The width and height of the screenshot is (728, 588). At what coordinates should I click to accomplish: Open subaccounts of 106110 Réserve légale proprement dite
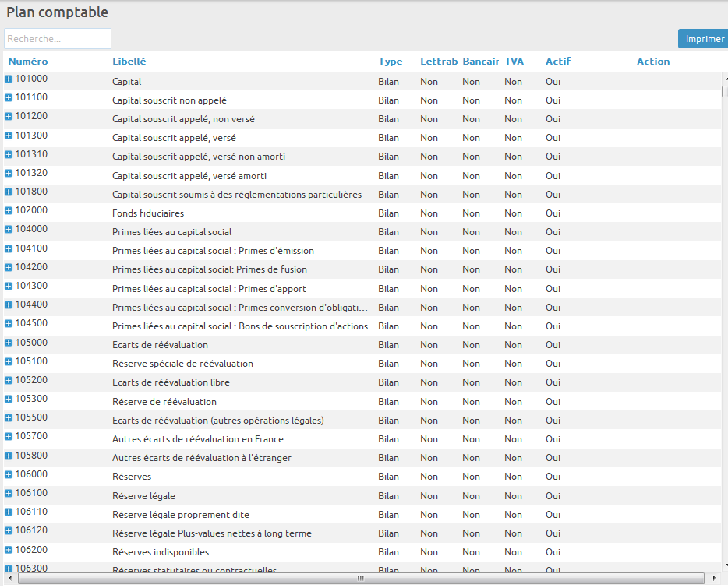pyautogui.click(x=8, y=514)
